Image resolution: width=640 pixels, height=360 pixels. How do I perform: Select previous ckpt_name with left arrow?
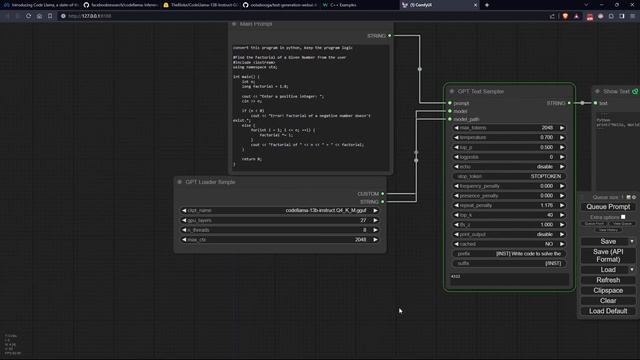[184, 211]
